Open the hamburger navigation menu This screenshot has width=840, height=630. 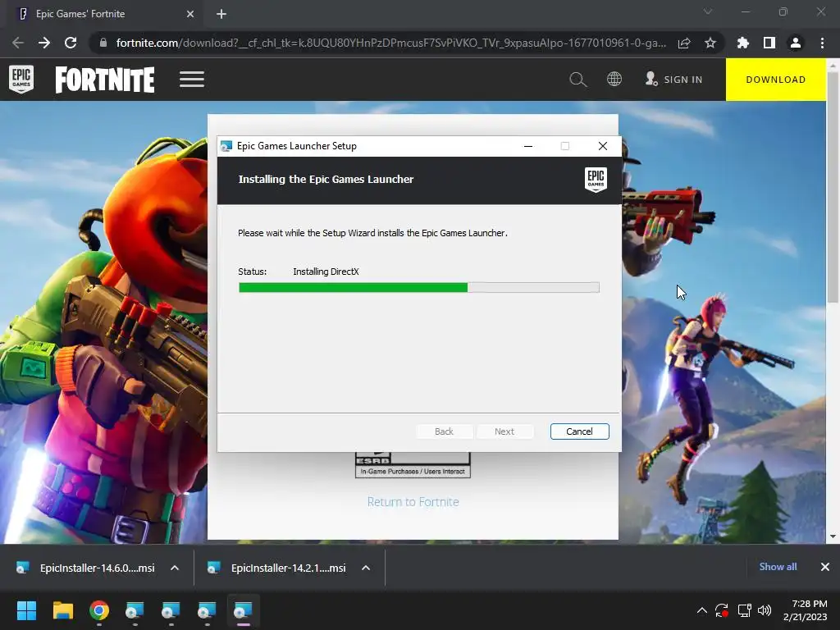tap(192, 80)
